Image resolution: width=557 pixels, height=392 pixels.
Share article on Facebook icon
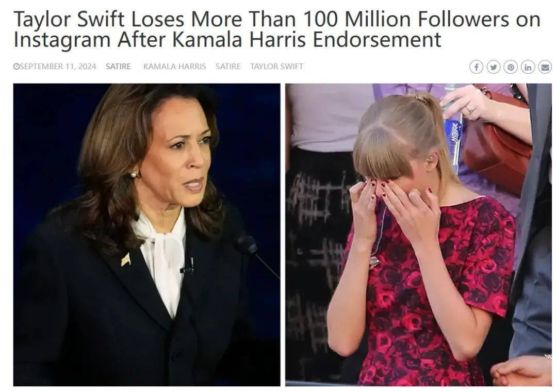click(476, 67)
